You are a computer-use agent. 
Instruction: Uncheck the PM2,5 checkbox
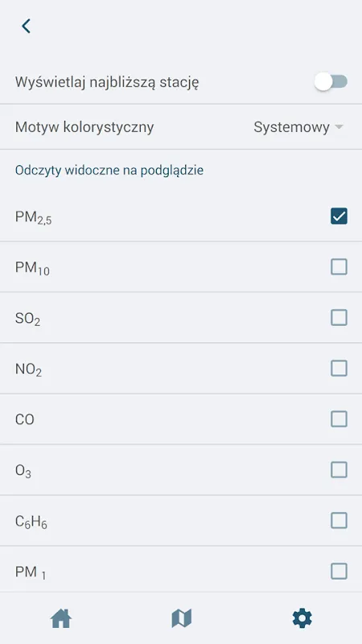click(339, 216)
